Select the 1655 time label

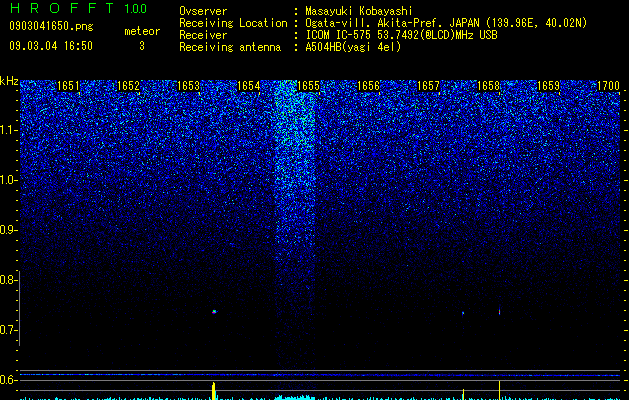pos(308,86)
